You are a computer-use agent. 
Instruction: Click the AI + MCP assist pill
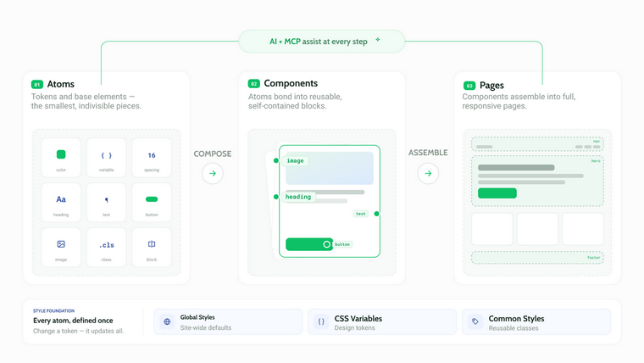(x=322, y=41)
